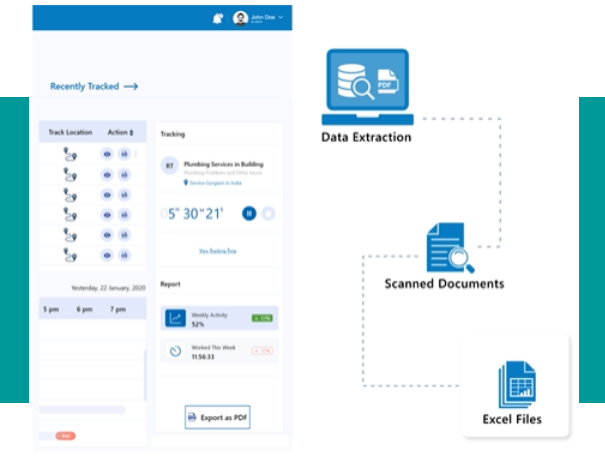Open the Excel Files card
Image resolution: width=605 pixels, height=464 pixels.
point(515,390)
